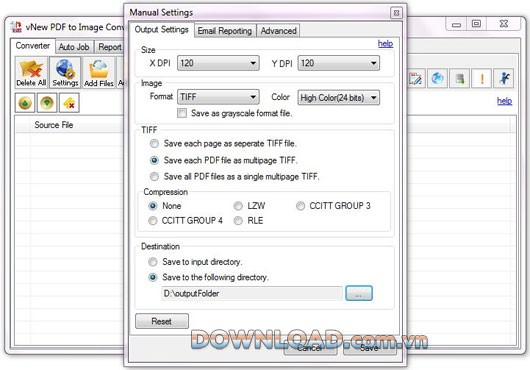530x370 pixels.
Task: Click the green down arrow move icon
Action: point(47,103)
